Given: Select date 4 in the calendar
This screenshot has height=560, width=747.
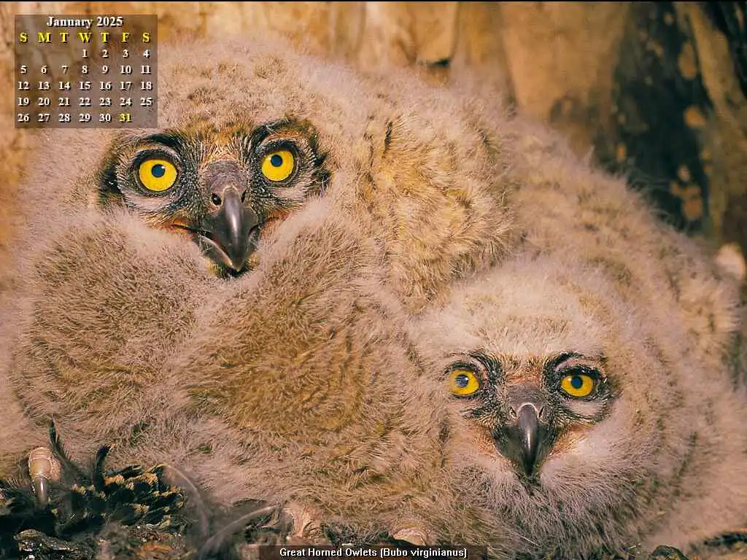Looking at the screenshot, I should [146, 53].
